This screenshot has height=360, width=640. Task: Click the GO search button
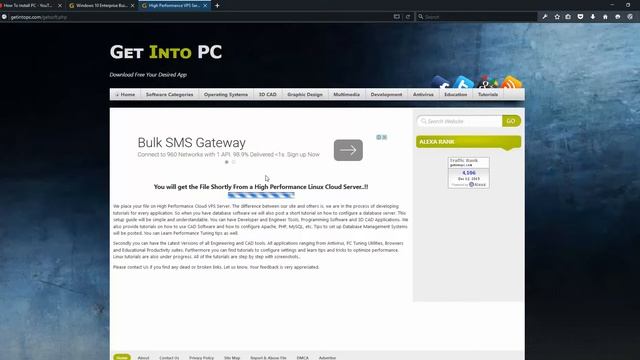[511, 121]
